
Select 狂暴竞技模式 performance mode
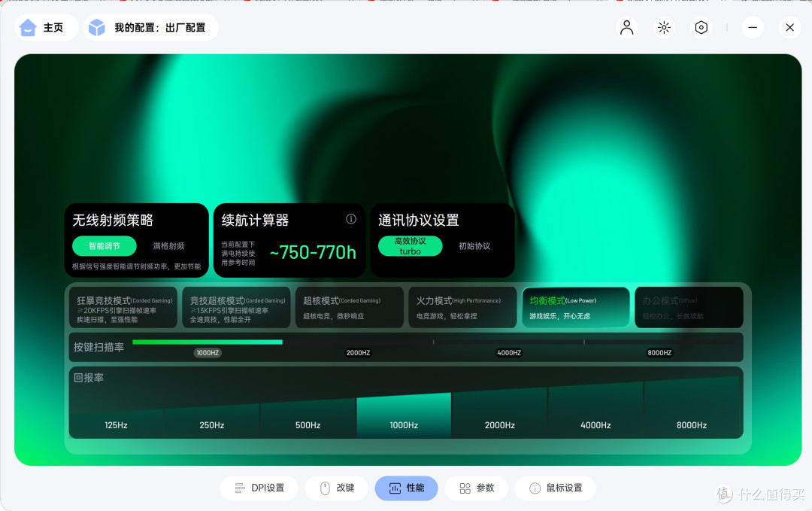(123, 308)
